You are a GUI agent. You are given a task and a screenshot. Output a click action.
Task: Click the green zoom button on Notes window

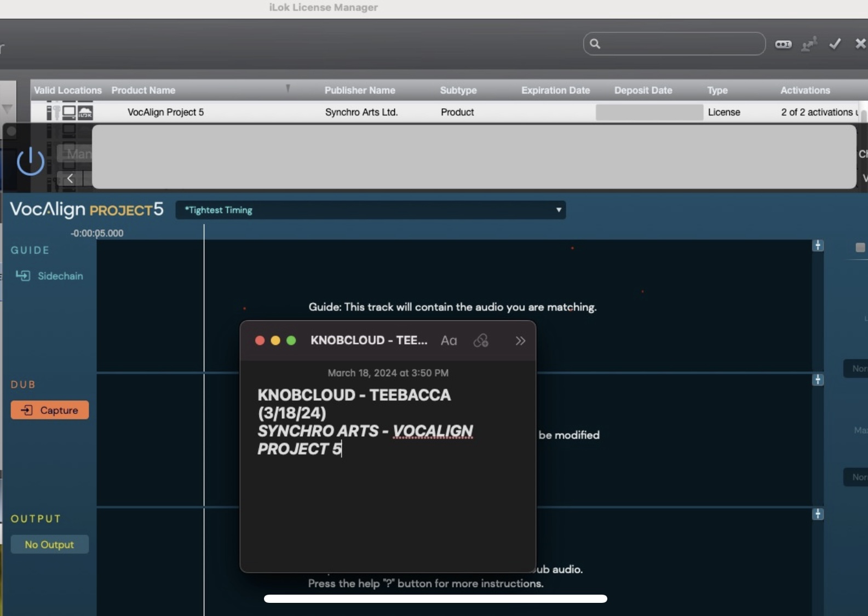pyautogui.click(x=291, y=341)
